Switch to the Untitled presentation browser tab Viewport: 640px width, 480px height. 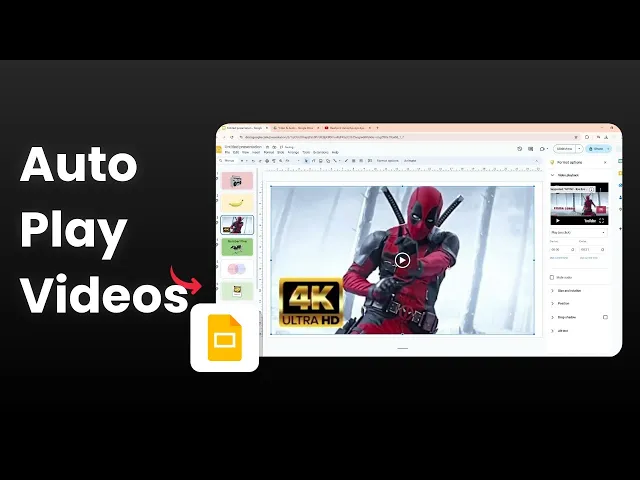[x=243, y=128]
